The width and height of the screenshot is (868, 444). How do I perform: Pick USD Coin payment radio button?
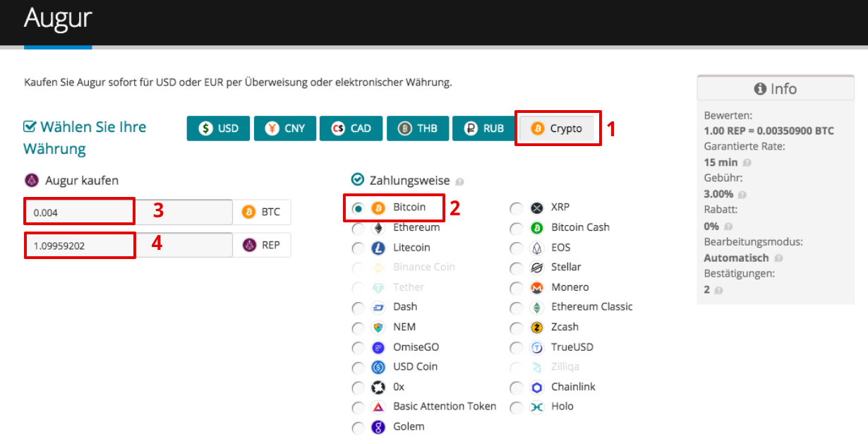(x=358, y=367)
